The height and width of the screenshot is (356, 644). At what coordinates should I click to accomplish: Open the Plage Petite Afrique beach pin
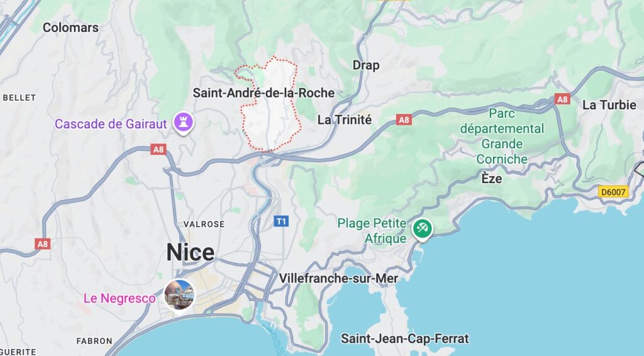[x=422, y=228]
